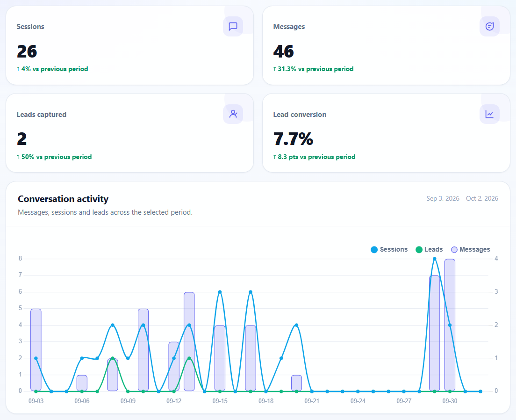Click the 09-15 sessions peak data point
Image resolution: width=516 pixels, height=420 pixels.
tap(220, 292)
